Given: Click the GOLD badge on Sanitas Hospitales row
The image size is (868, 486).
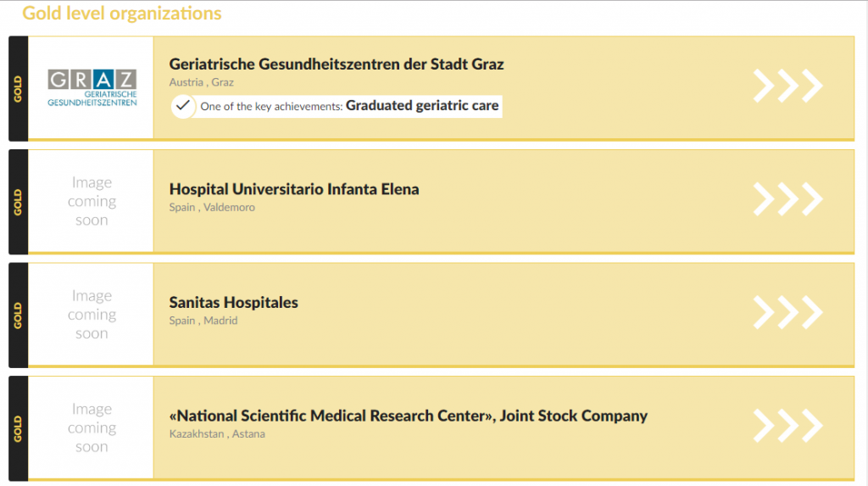Looking at the screenshot, I should click(x=19, y=316).
